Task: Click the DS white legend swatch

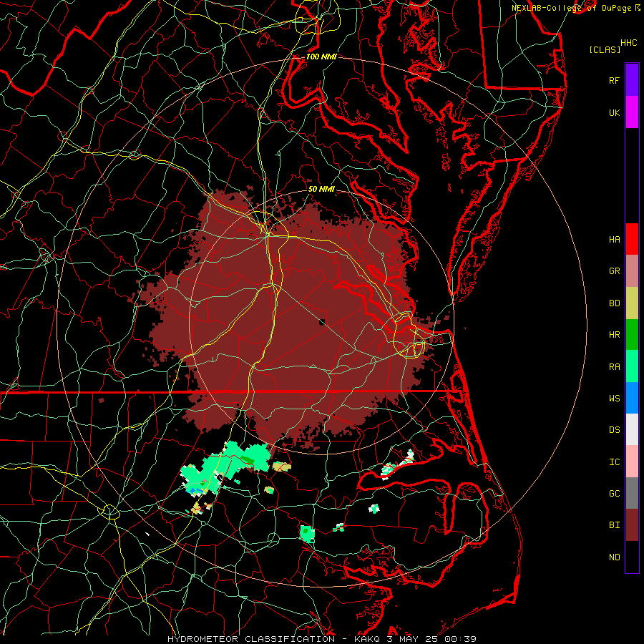Action: (x=632, y=429)
